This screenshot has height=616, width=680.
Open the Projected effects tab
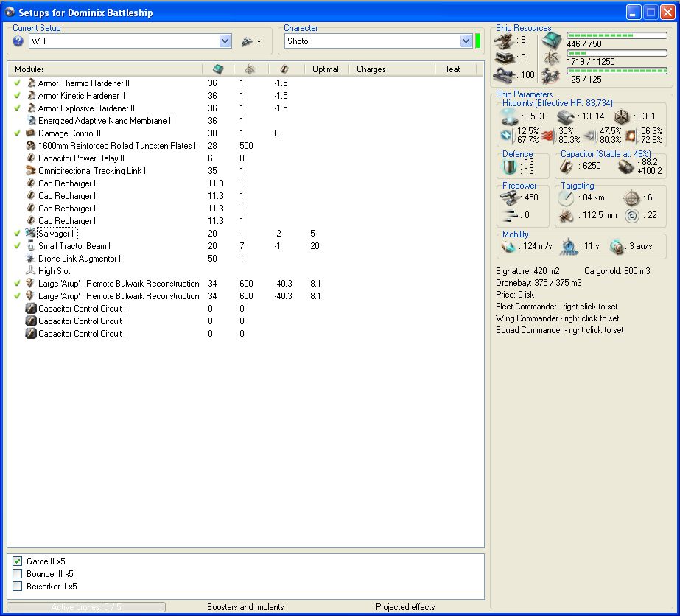(x=405, y=607)
